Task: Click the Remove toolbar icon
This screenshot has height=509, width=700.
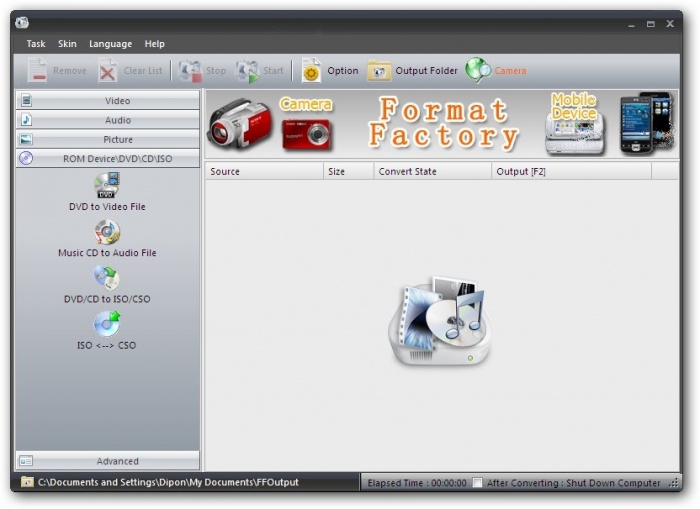Action: click(37, 71)
